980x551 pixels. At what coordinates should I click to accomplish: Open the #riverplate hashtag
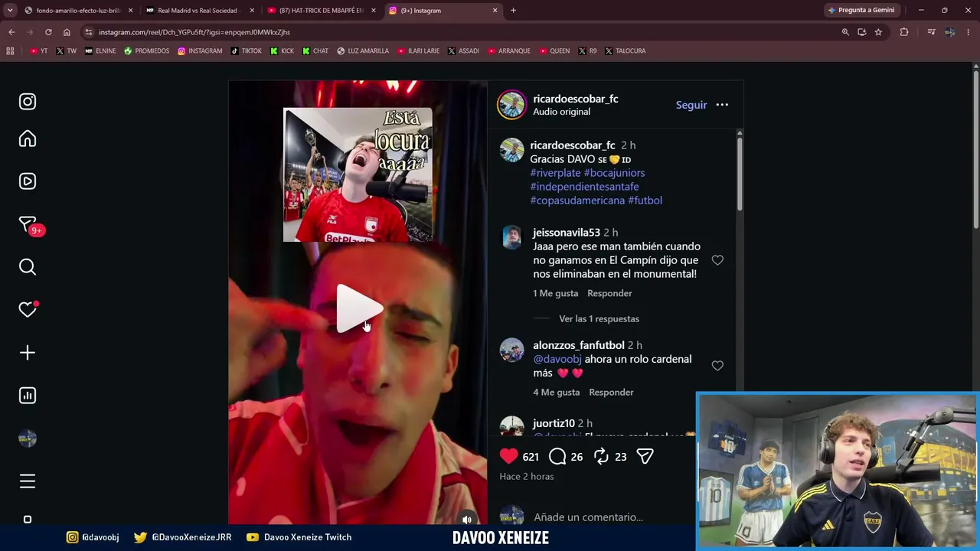tap(555, 173)
